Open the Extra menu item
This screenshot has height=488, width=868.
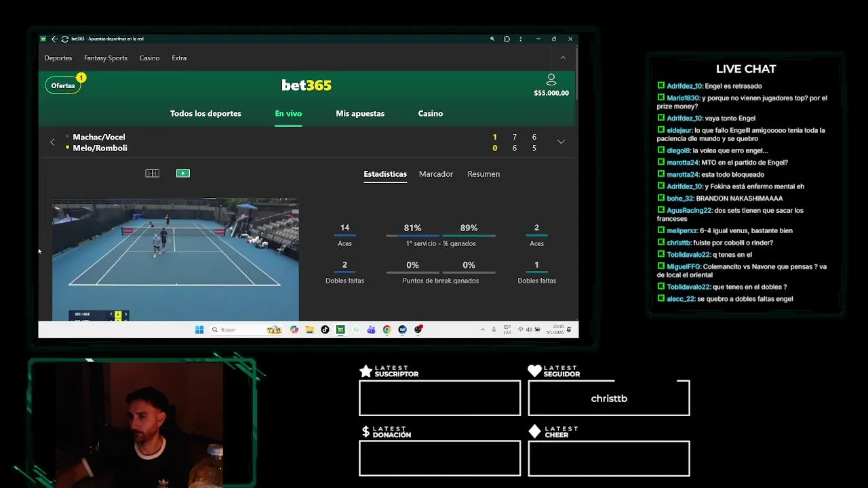pos(179,58)
